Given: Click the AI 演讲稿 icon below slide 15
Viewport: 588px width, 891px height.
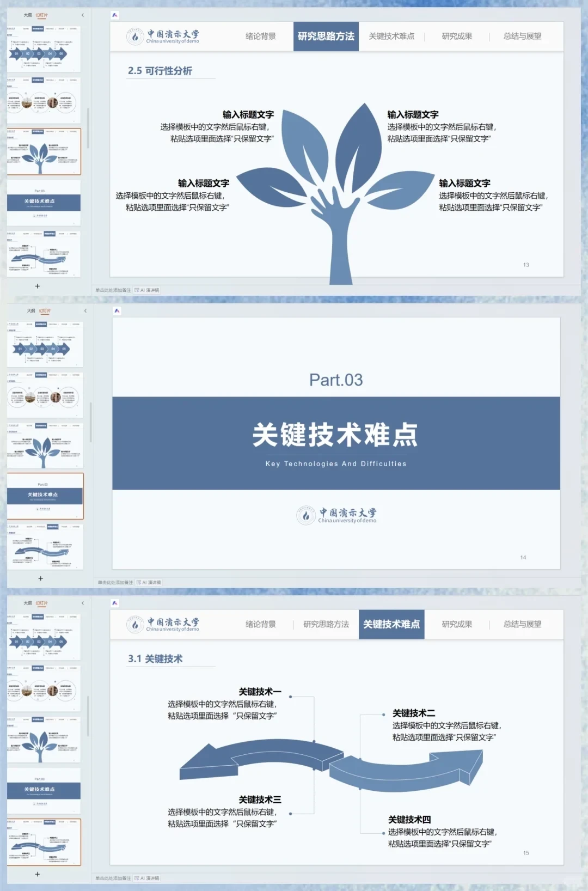Looking at the screenshot, I should 147,878.
